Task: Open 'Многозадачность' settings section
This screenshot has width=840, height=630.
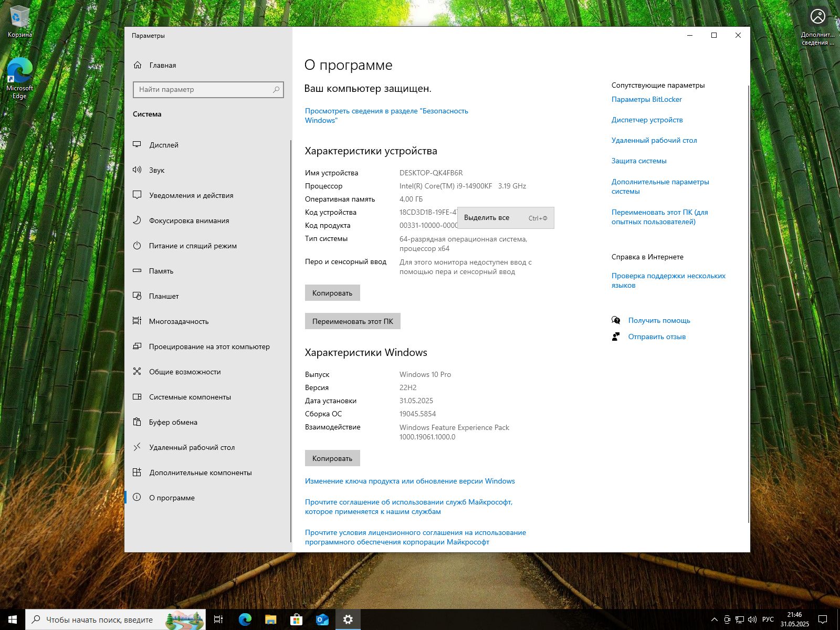Action: coord(207,321)
